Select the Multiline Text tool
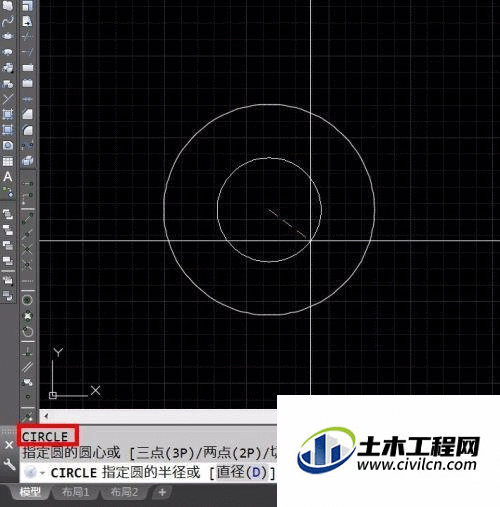Image resolution: width=500 pixels, height=507 pixels. tap(8, 177)
